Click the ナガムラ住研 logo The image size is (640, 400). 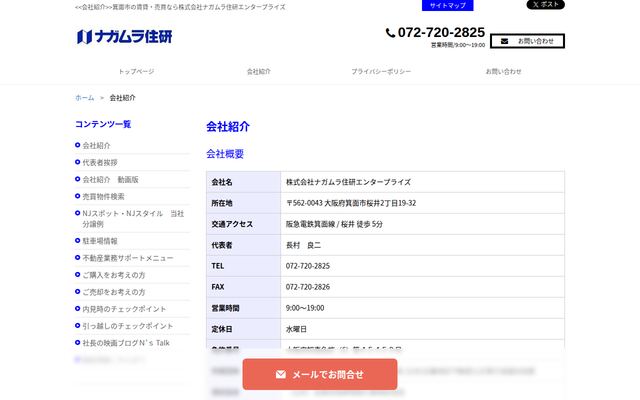coord(124,37)
